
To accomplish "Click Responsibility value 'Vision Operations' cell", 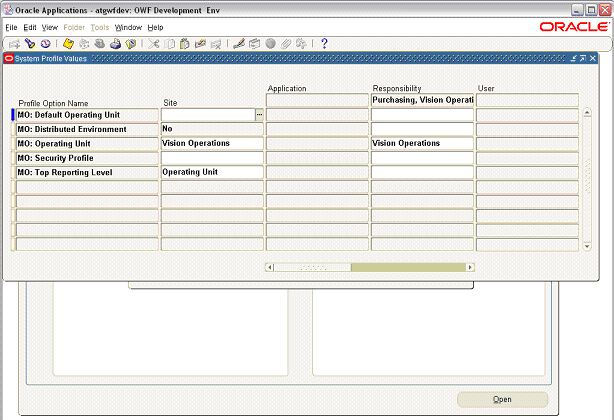I will tap(423, 143).
